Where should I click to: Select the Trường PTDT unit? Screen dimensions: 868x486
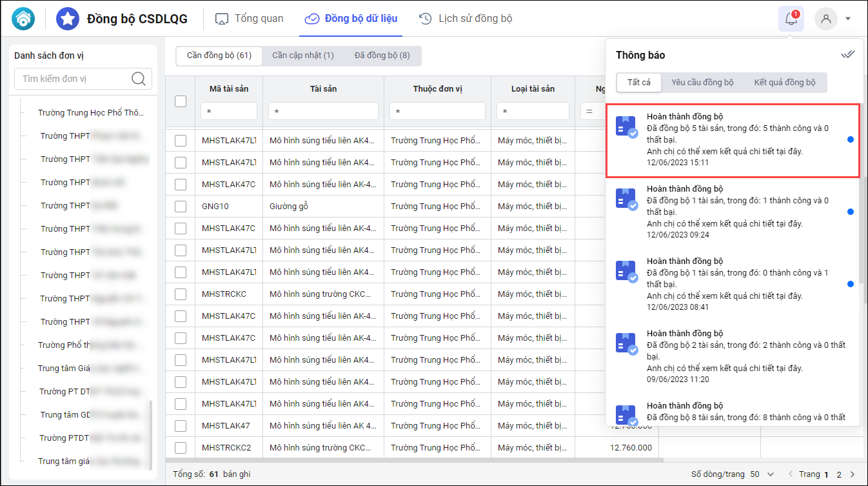[90, 438]
